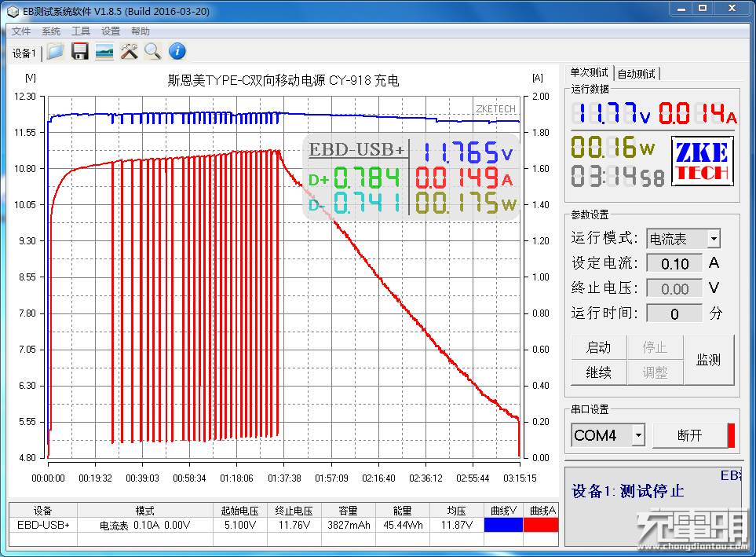756x557 pixels.
Task: Click the 停止 button
Action: pos(656,347)
